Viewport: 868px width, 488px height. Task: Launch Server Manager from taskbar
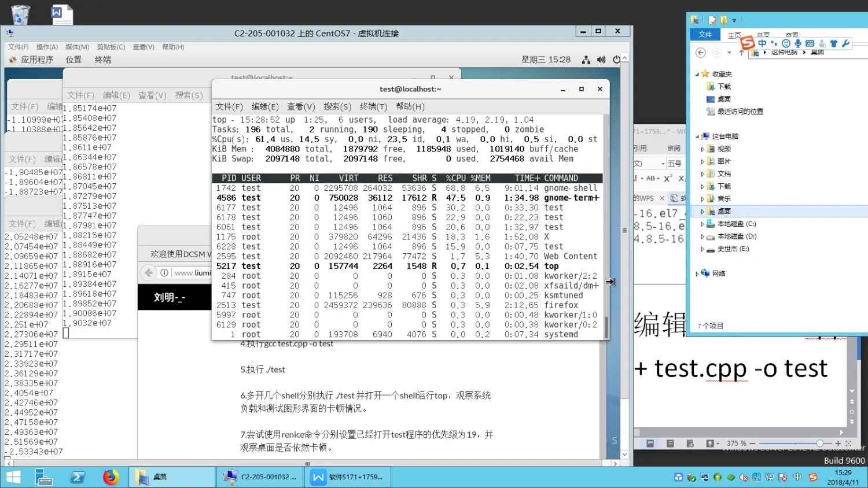coord(45,477)
